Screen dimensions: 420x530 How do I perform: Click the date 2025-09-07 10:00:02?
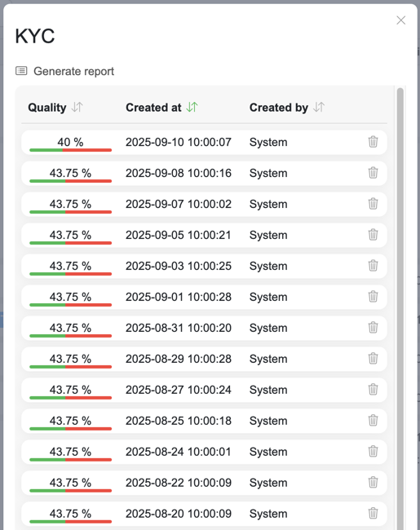click(179, 204)
